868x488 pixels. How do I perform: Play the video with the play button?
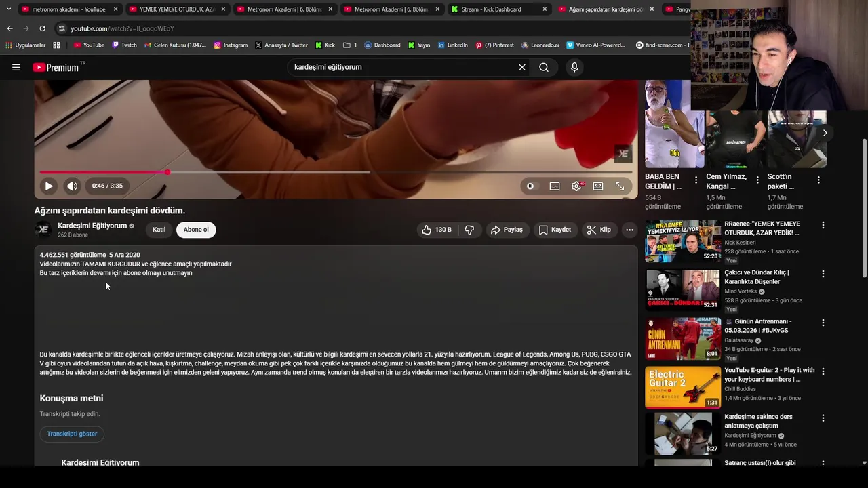coord(49,186)
